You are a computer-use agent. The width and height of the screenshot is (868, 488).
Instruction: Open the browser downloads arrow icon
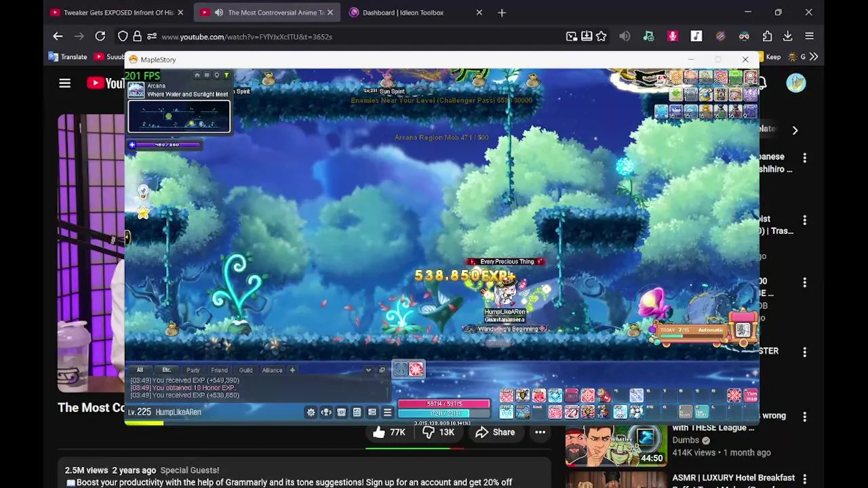[x=787, y=36]
